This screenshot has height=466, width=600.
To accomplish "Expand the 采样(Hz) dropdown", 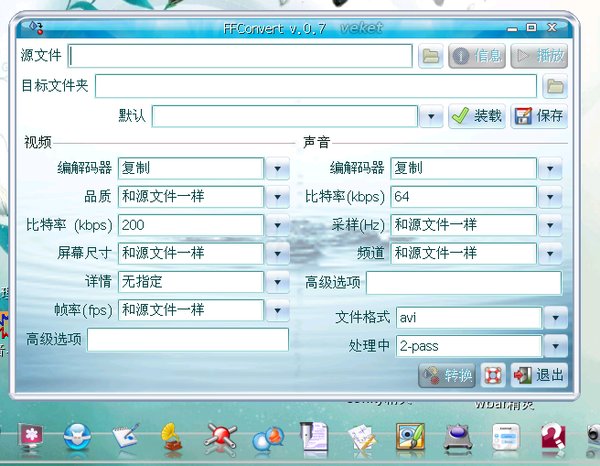I will tap(550, 225).
